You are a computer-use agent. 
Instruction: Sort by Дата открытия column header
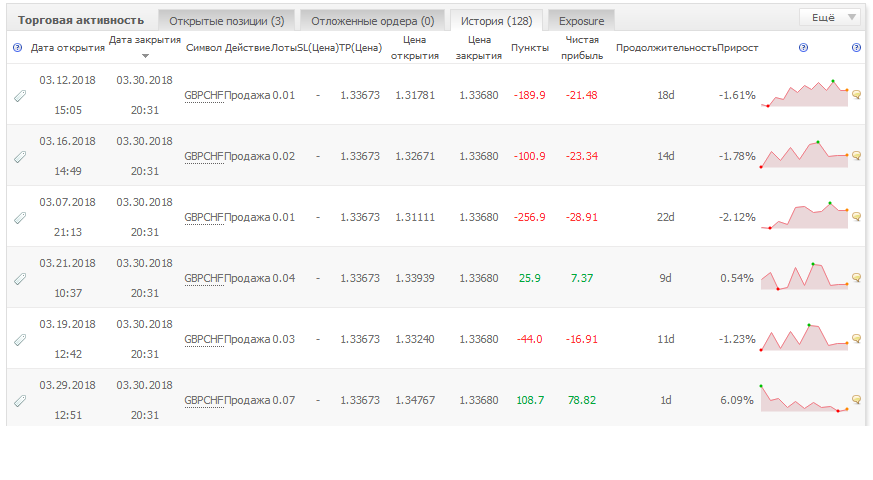click(68, 48)
